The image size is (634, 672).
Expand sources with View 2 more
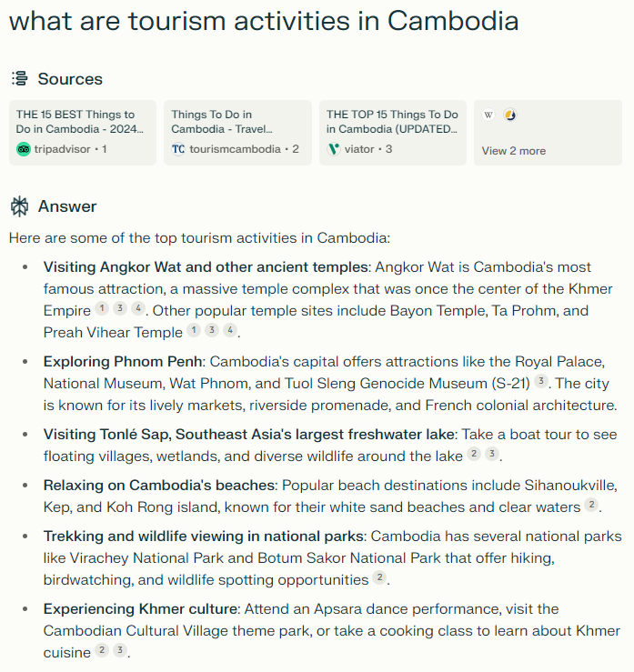point(514,151)
